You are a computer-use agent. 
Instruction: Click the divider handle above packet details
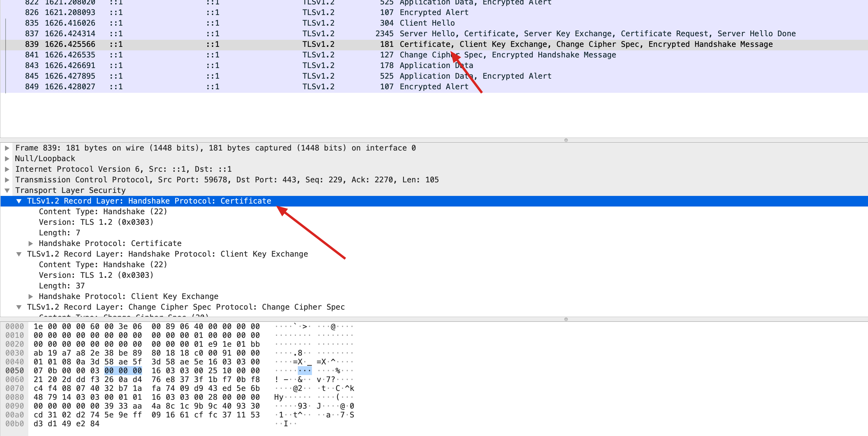pyautogui.click(x=566, y=140)
